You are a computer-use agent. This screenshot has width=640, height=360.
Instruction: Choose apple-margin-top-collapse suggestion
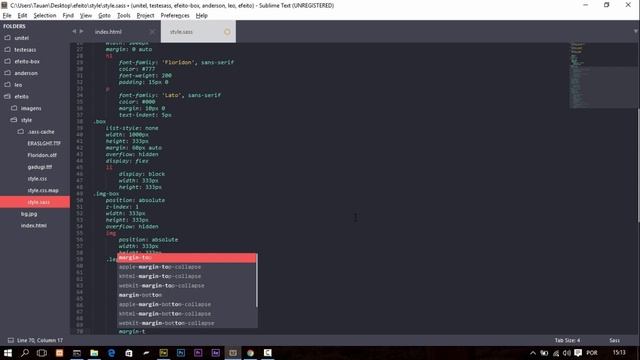(x=187, y=267)
